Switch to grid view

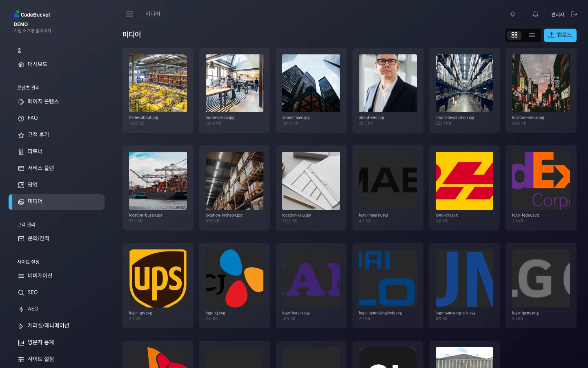(x=514, y=35)
